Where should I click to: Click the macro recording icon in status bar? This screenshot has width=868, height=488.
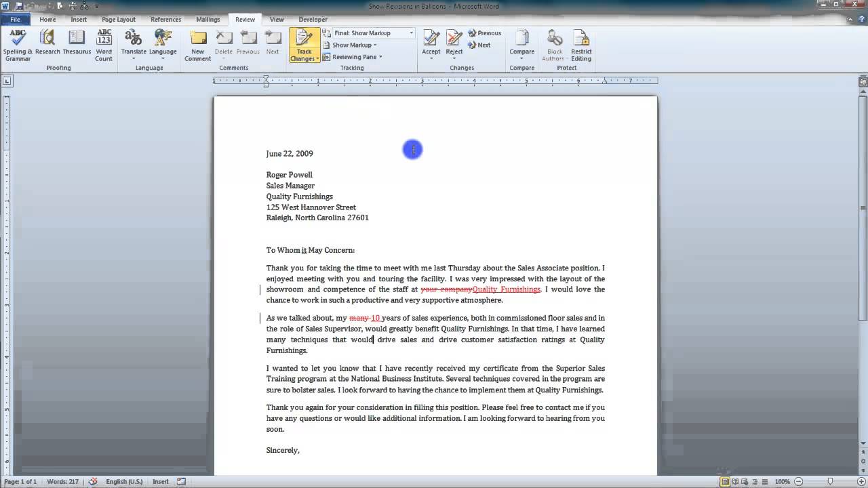point(181,481)
